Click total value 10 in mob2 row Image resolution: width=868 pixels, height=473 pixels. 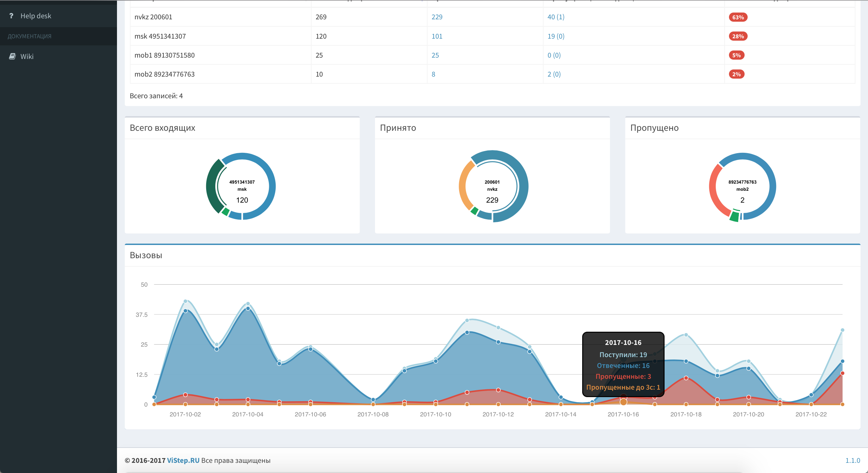pyautogui.click(x=319, y=74)
